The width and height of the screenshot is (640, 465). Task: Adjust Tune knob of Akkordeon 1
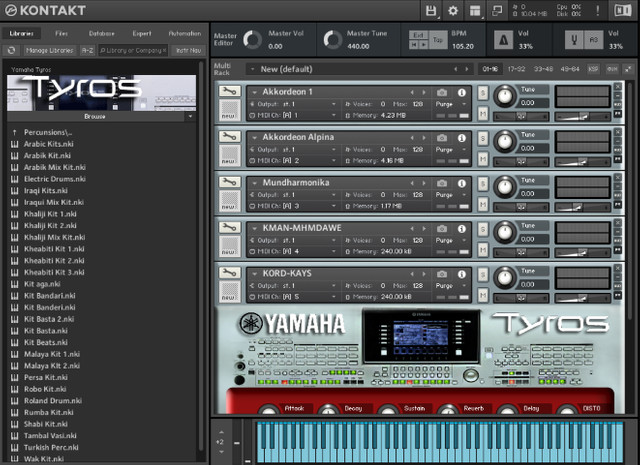click(x=505, y=97)
